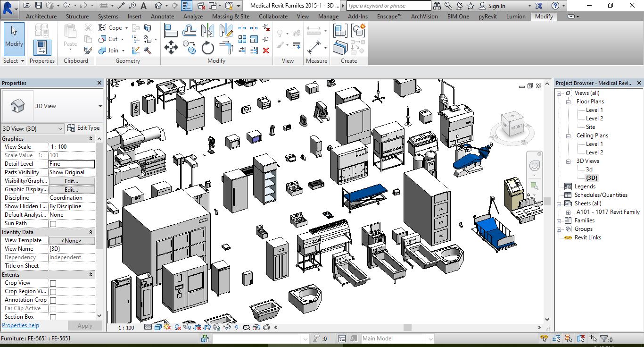Enable the Section Box checkbox
The image size is (644, 347).
click(x=53, y=317)
